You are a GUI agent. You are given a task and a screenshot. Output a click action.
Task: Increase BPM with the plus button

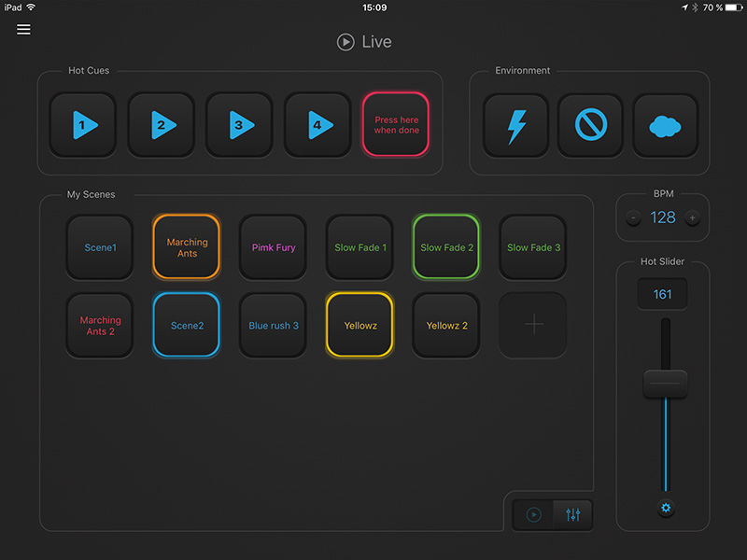pyautogui.click(x=692, y=217)
